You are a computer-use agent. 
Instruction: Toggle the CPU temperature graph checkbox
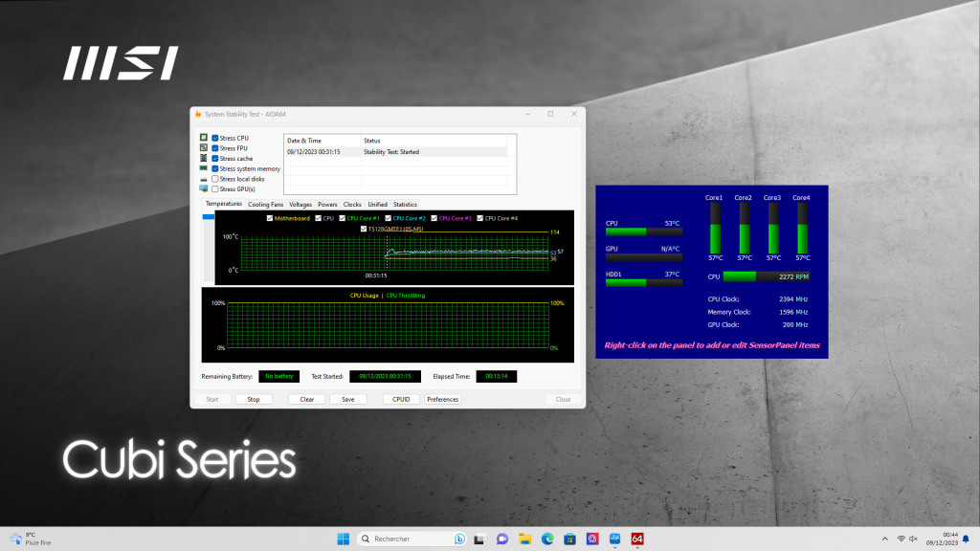(x=318, y=218)
